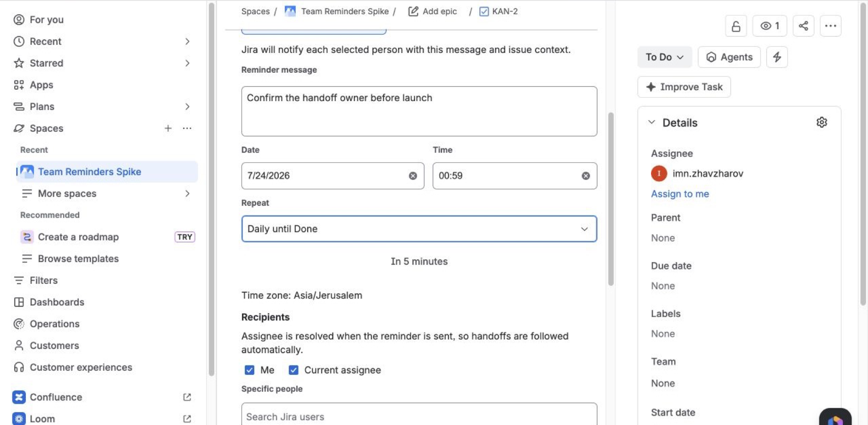Open the Spaces section
868x425 pixels.
[46, 128]
